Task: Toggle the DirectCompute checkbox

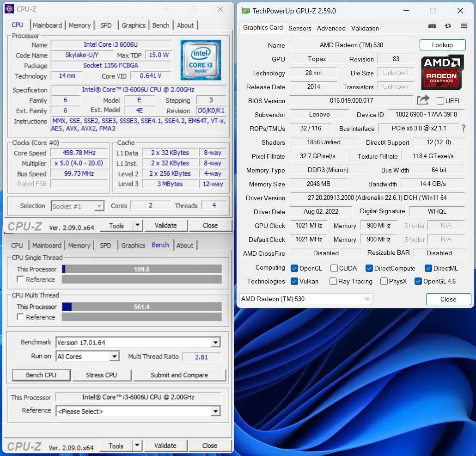Action: pyautogui.click(x=369, y=268)
